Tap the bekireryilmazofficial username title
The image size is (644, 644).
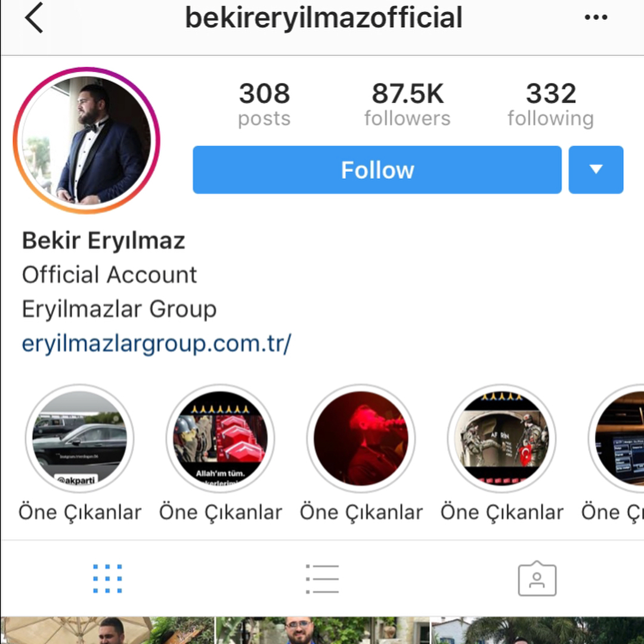click(x=324, y=18)
